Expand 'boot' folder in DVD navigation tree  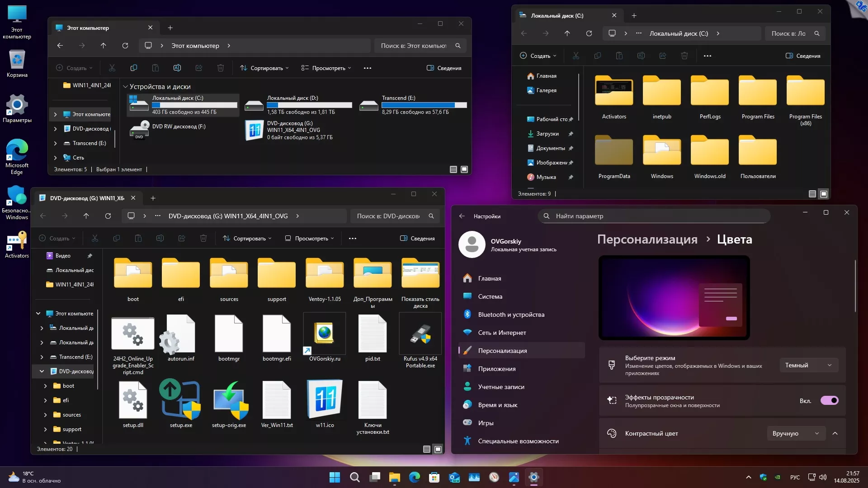[45, 386]
